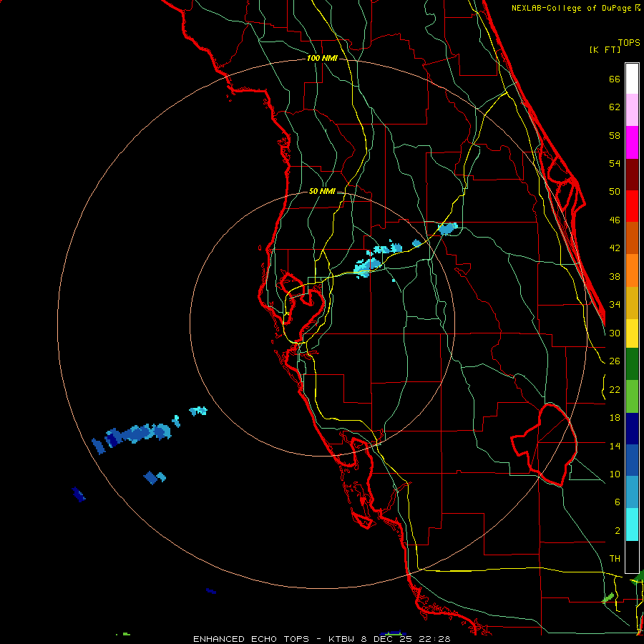Viewport: 644px width, 644px height.
Task: Click the '100 NMI' range ring label
Action: (322, 59)
